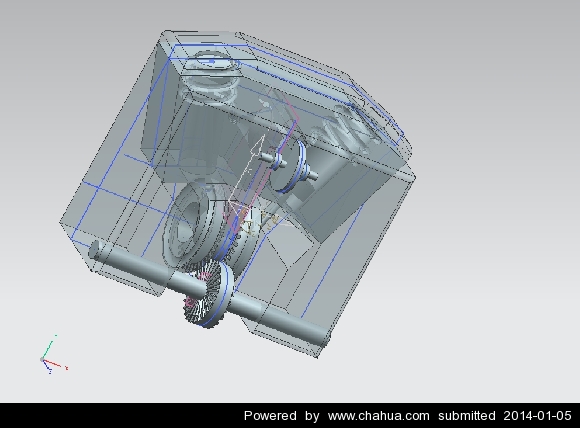Viewport: 580px width, 428px height.
Task: Click the Powered by caption text
Action: click(x=281, y=416)
